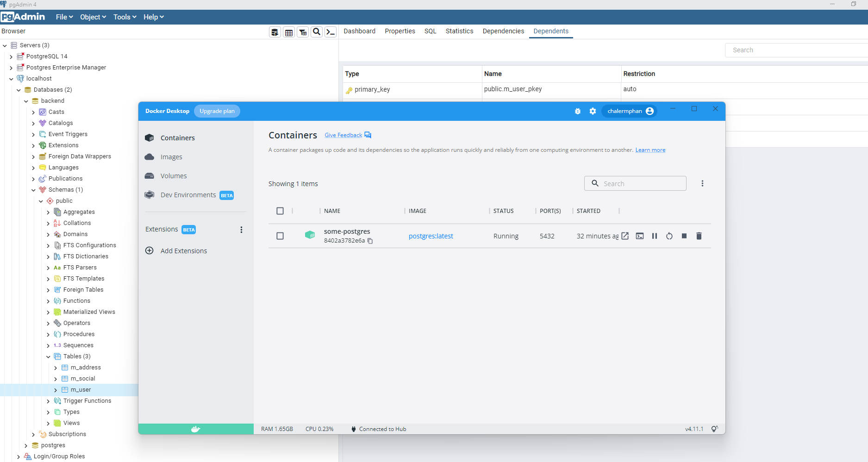The height and width of the screenshot is (462, 868).
Task: Click the Give Feedback link
Action: point(343,135)
